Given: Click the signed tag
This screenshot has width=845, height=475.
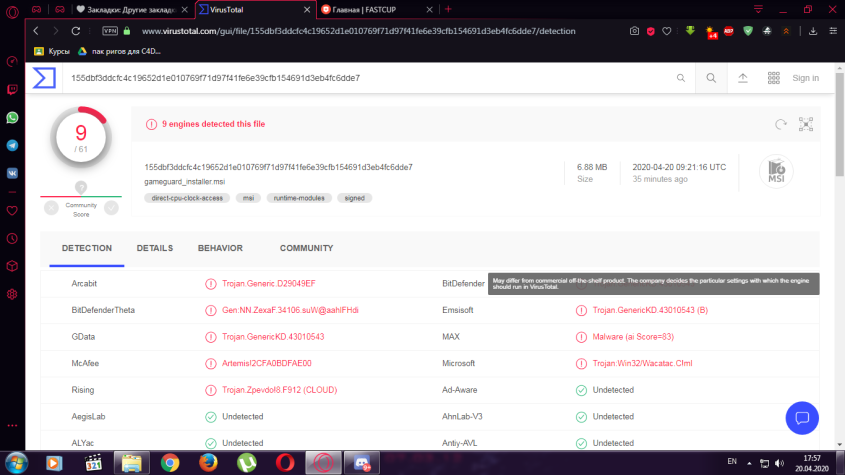Looking at the screenshot, I should 355,198.
